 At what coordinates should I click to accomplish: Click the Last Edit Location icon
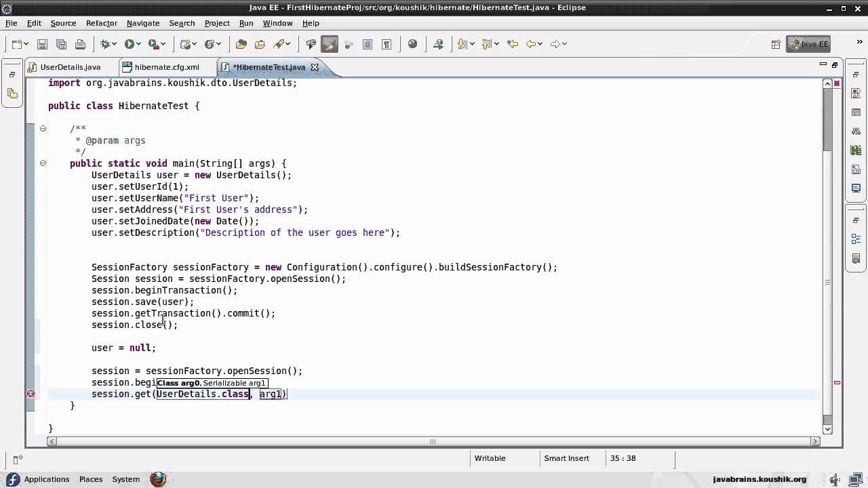pyautogui.click(x=512, y=44)
